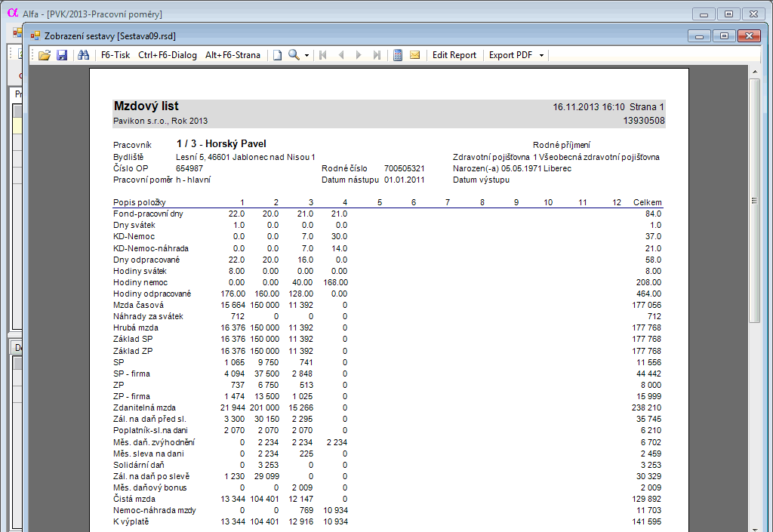Click 'Čistá mzda' row label

pyautogui.click(x=134, y=499)
